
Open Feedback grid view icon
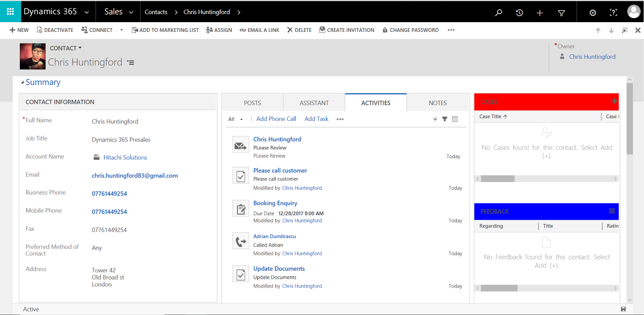tap(612, 211)
